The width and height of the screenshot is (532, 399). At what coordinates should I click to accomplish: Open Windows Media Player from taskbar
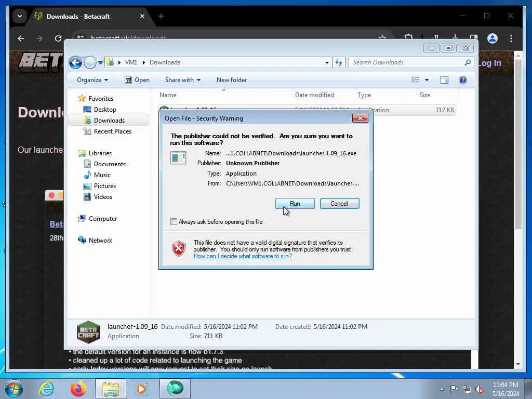point(142,389)
